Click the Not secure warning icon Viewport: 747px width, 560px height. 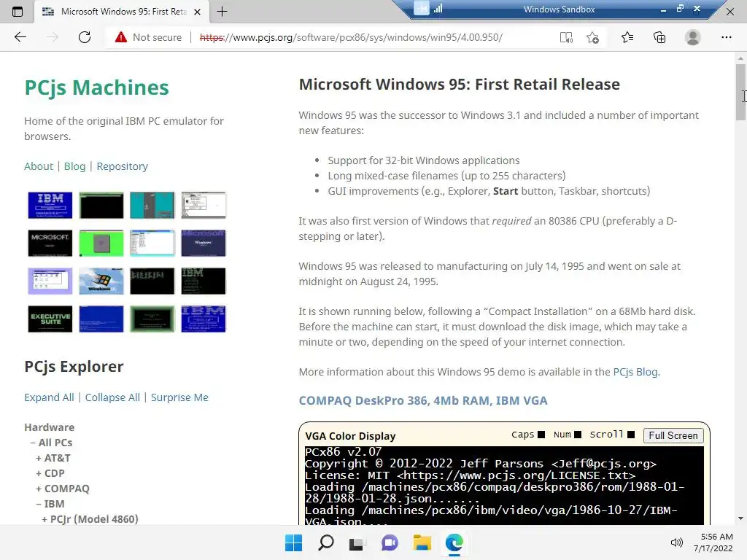pyautogui.click(x=121, y=37)
